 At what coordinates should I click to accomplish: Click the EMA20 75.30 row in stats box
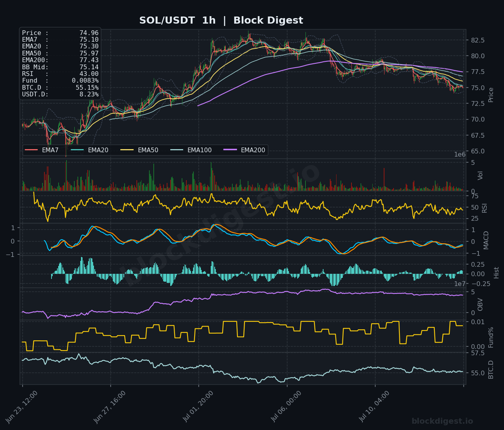(60, 46)
